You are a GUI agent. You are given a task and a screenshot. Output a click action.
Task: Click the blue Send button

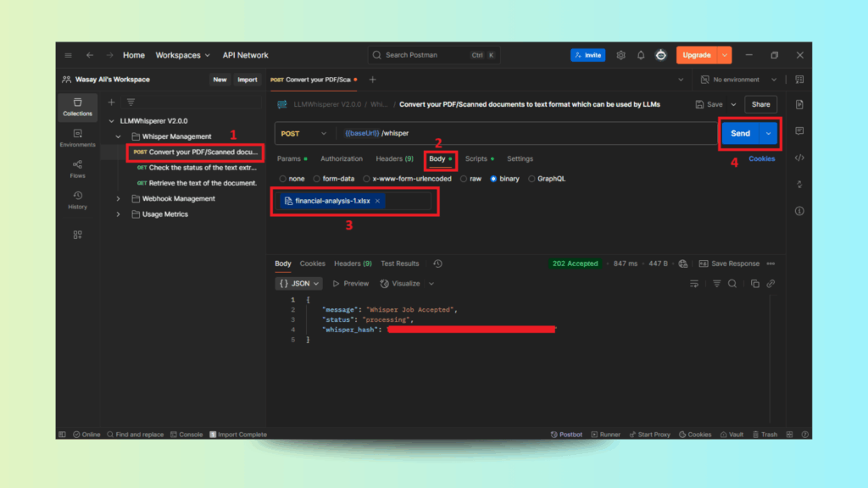[739, 134]
